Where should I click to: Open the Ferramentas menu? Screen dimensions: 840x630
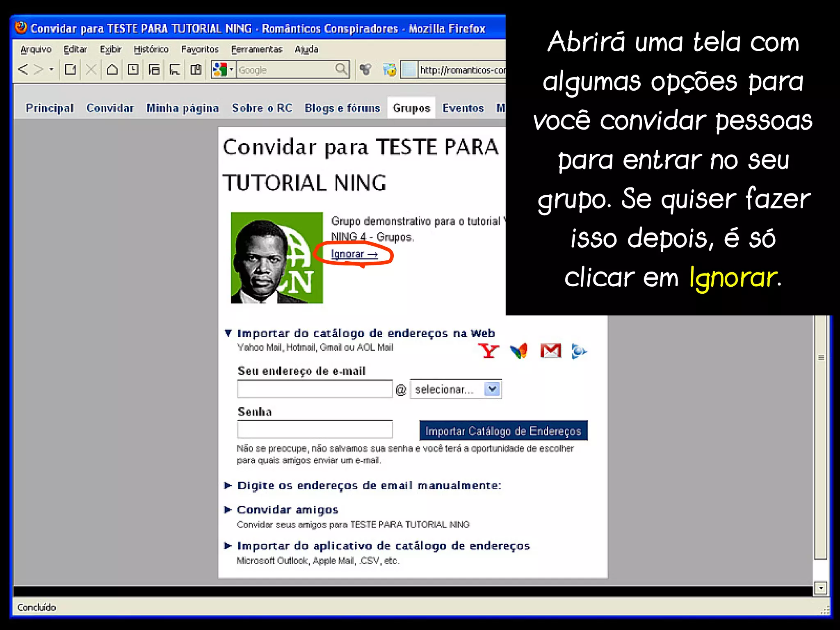(257, 49)
